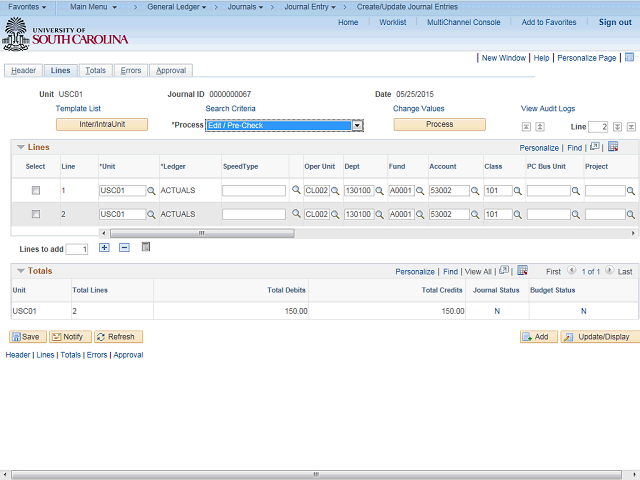Screen dimensions: 640x480
Task: Click the add lines plus icon
Action: click(104, 247)
